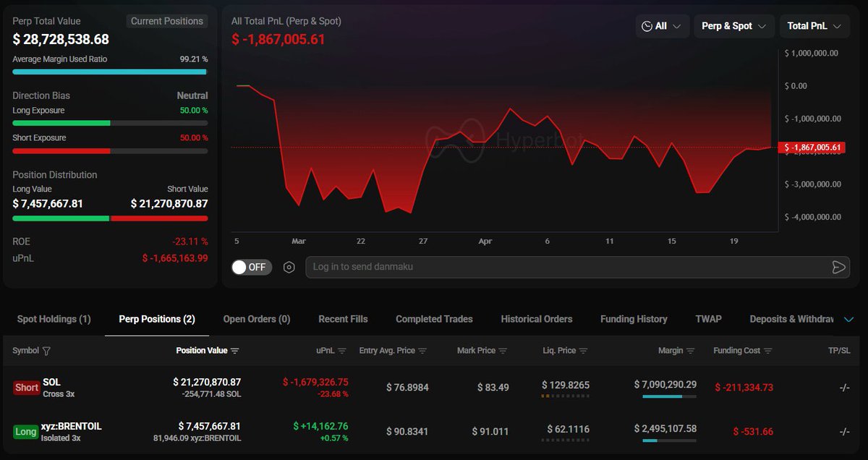Viewport: 868px width, 460px height.
Task: Toggle the danmaku OFF switch
Action: pos(251,268)
